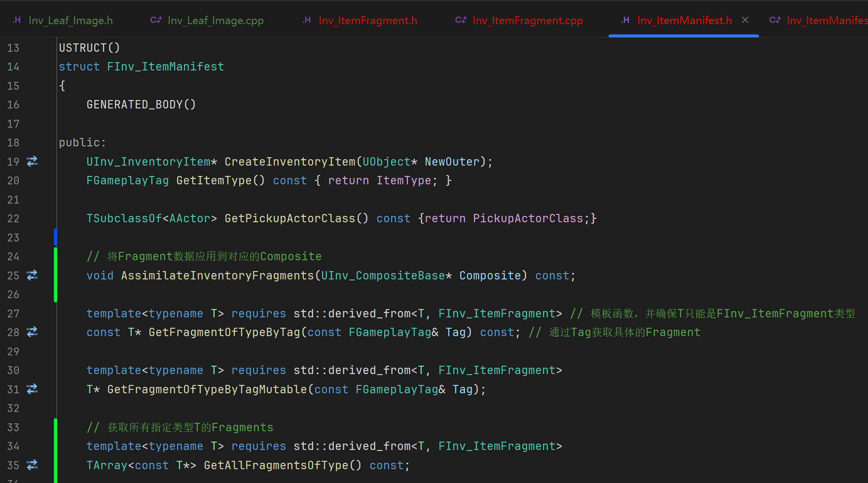Click header file icon of Inv_Leaf_Image.h tab
Image resolution: width=868 pixels, height=483 pixels.
17,20
